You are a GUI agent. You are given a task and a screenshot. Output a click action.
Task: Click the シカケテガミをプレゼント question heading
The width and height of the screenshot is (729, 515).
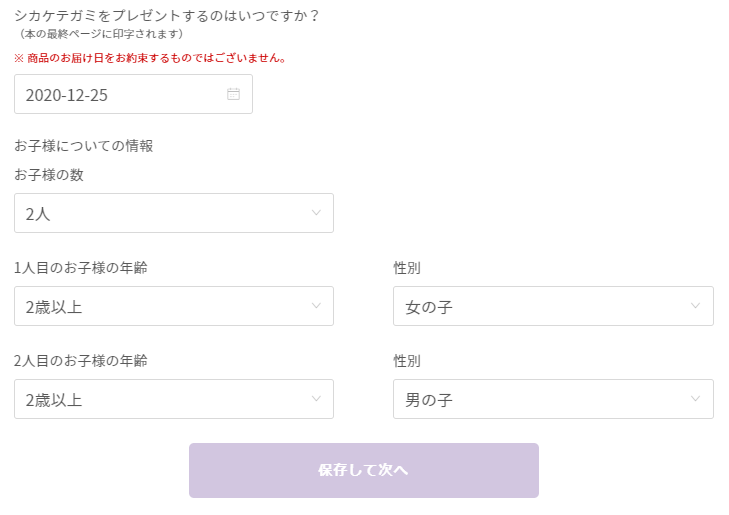[x=166, y=16]
